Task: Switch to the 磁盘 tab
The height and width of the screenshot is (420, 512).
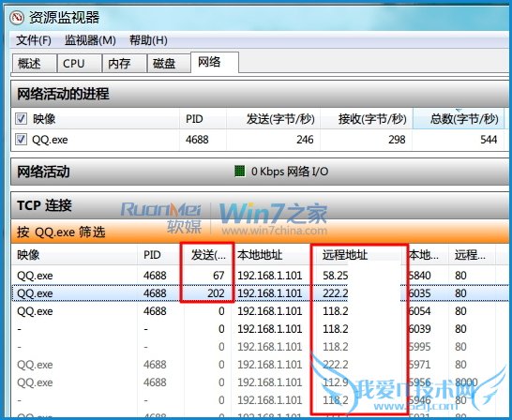Action: point(169,64)
